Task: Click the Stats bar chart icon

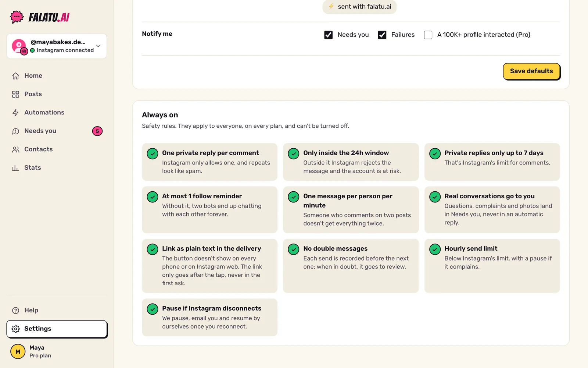Action: coord(15,168)
